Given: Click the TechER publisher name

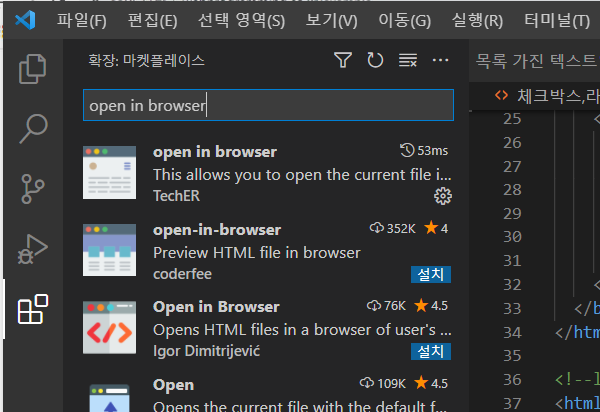Looking at the screenshot, I should coord(176,196).
